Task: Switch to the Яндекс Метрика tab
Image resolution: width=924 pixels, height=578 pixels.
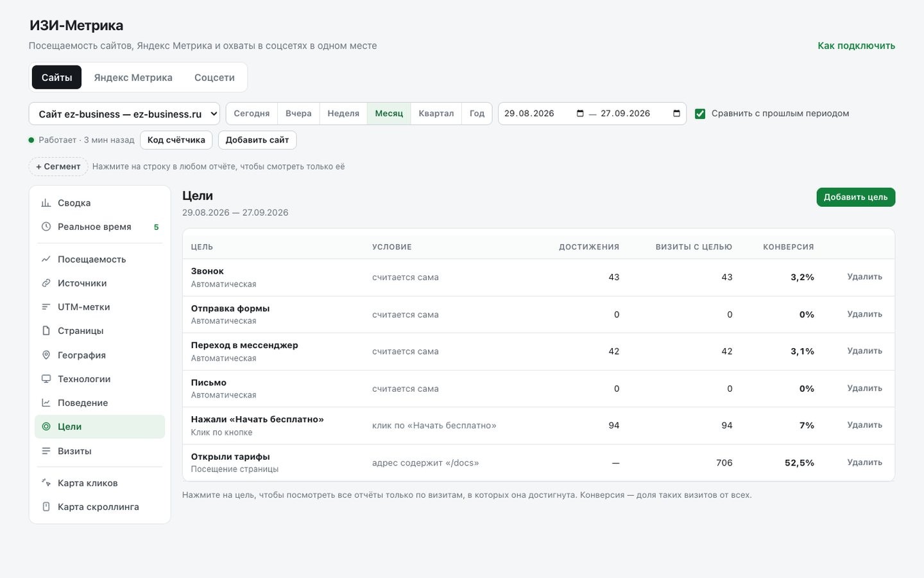Action: (133, 77)
